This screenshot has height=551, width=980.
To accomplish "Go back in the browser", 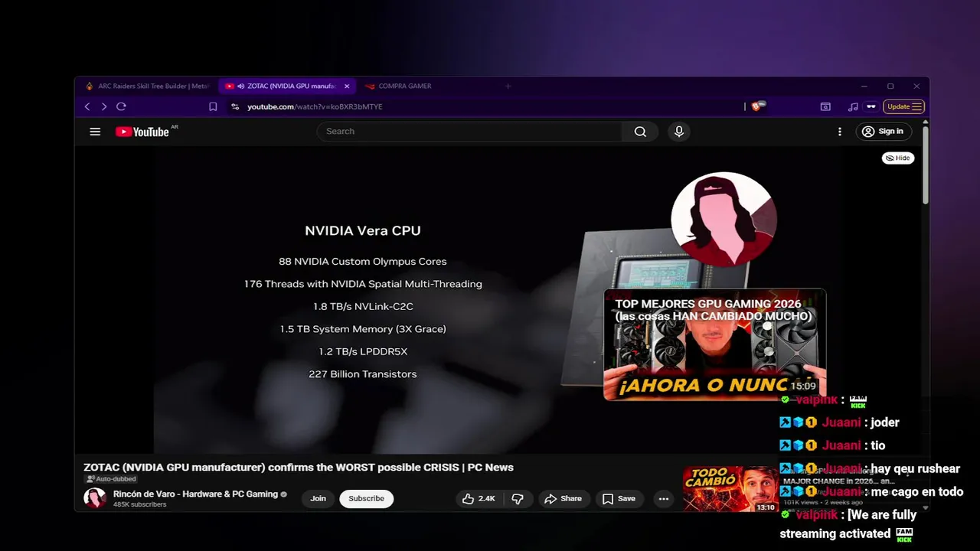I will [87, 107].
